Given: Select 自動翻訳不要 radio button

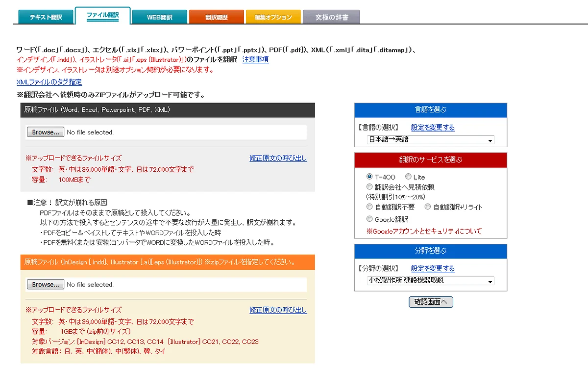Looking at the screenshot, I should (369, 207).
